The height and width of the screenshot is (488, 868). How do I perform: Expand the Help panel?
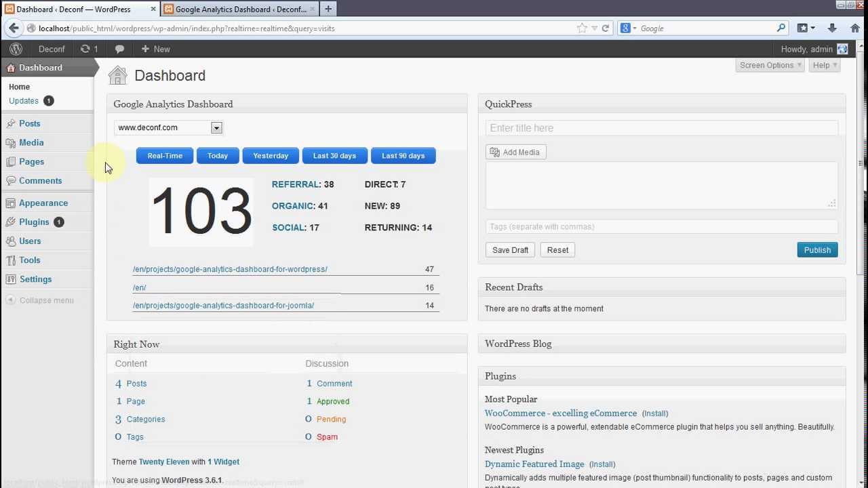click(825, 65)
